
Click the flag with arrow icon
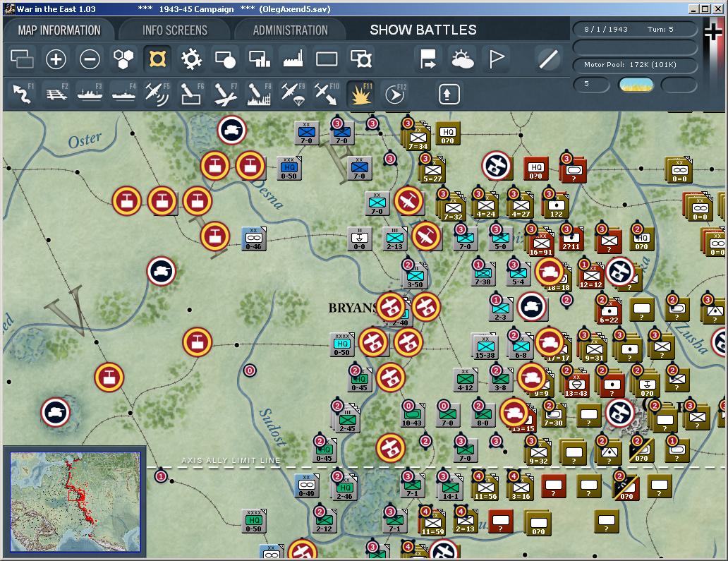(x=427, y=59)
